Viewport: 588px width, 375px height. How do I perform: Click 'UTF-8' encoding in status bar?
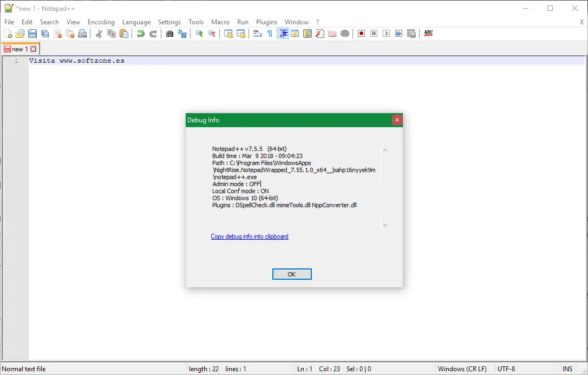506,369
